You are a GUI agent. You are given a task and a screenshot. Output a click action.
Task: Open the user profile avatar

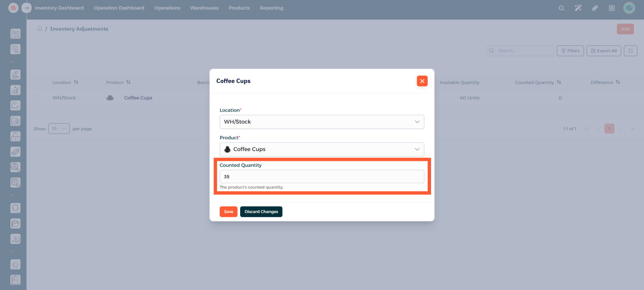629,8
